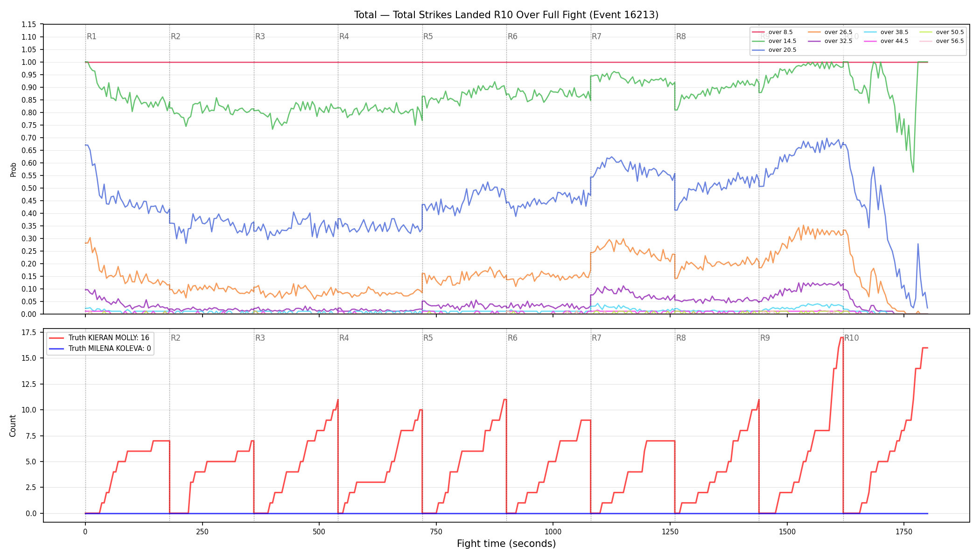Click the R4 round label in probability chart
Screen dimensions: 980x560
click(344, 36)
